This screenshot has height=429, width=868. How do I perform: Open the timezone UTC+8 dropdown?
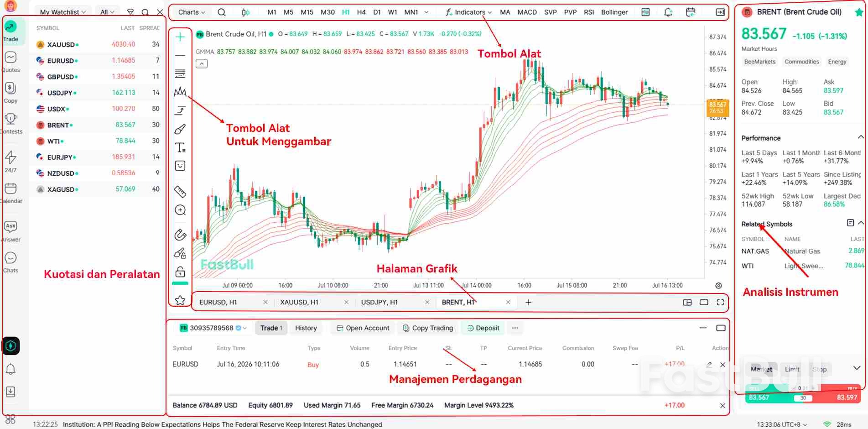782,424
